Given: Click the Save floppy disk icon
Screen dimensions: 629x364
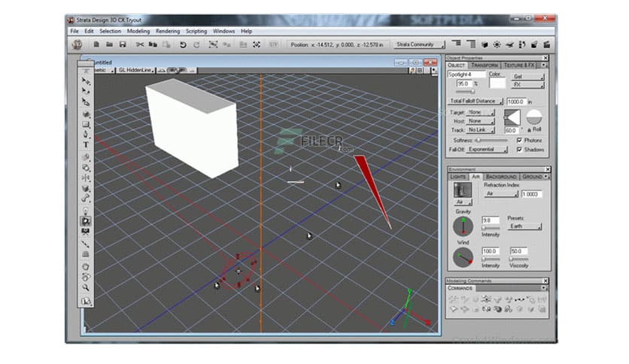Looking at the screenshot, I should (123, 44).
